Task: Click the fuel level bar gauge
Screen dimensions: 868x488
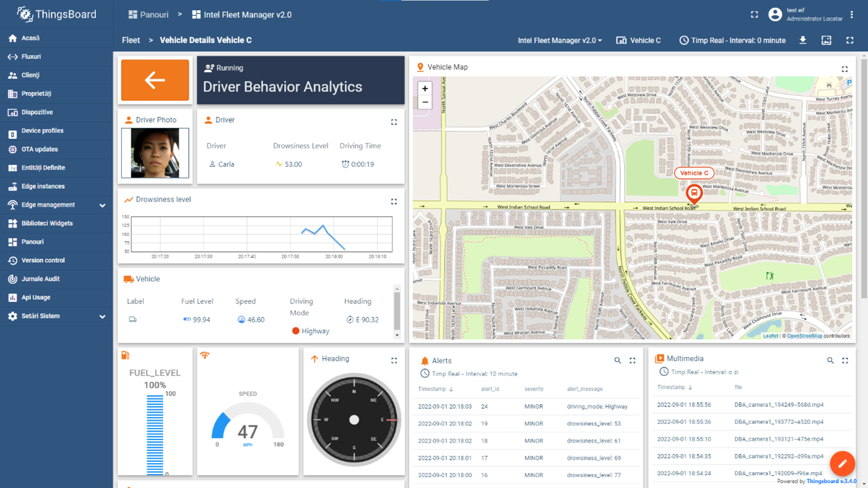Action: [155, 434]
